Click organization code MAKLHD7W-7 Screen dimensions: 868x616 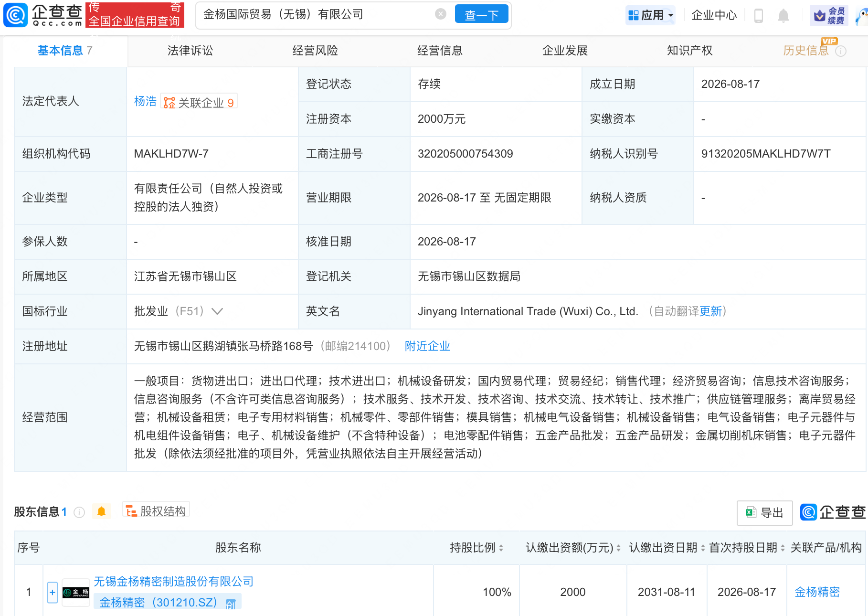point(171,154)
